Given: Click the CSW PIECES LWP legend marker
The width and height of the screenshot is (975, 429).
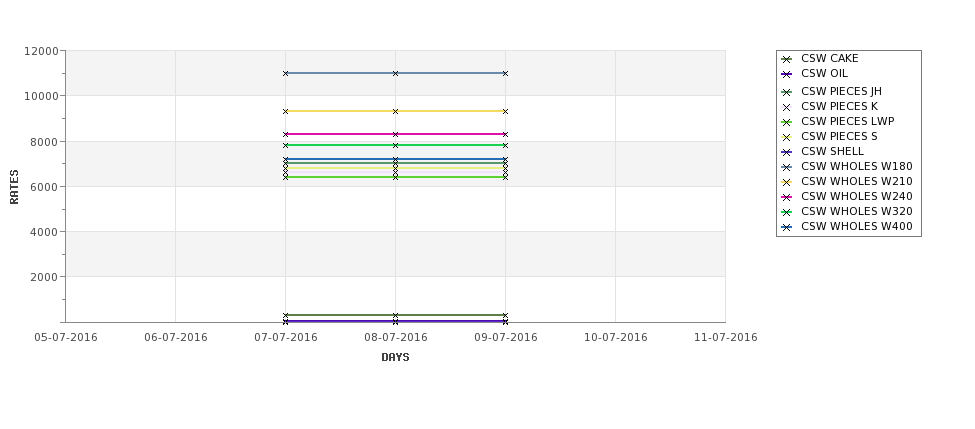Looking at the screenshot, I should (787, 122).
